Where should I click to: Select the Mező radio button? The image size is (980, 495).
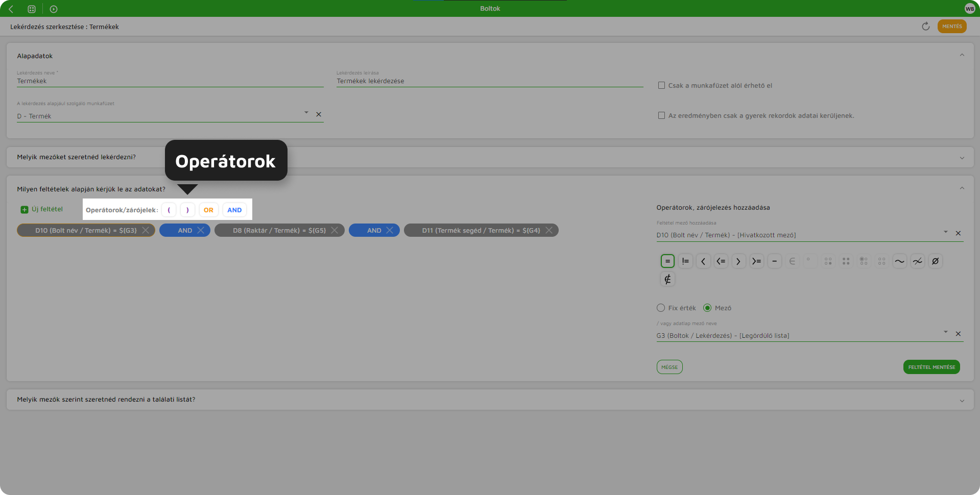(x=707, y=308)
